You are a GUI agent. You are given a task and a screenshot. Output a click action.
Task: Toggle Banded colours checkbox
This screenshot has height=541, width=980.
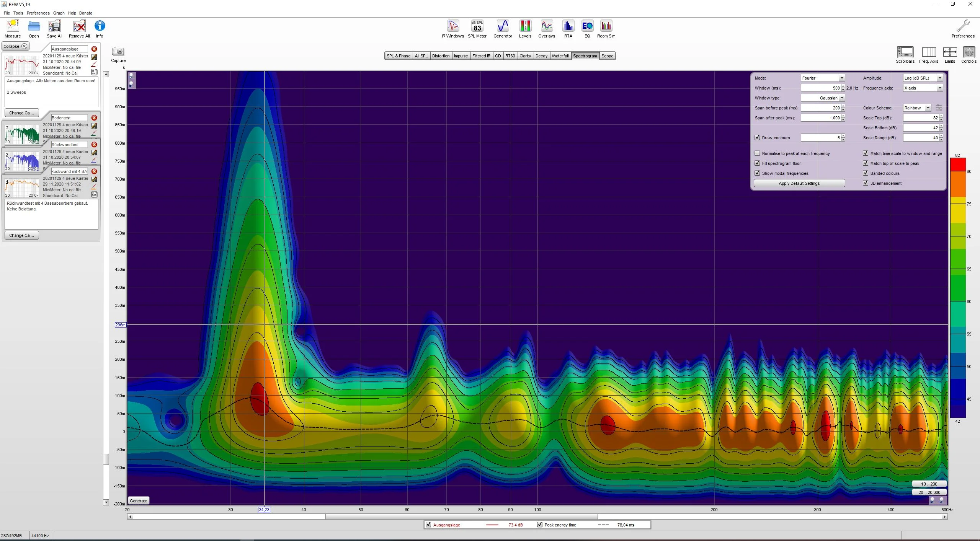866,173
